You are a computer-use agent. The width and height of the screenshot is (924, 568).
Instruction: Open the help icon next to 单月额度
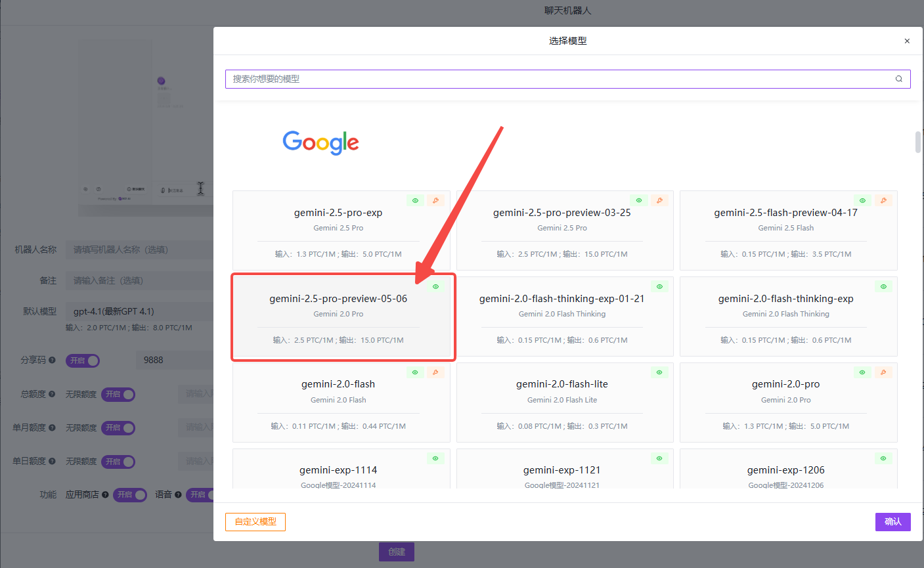coord(52,427)
